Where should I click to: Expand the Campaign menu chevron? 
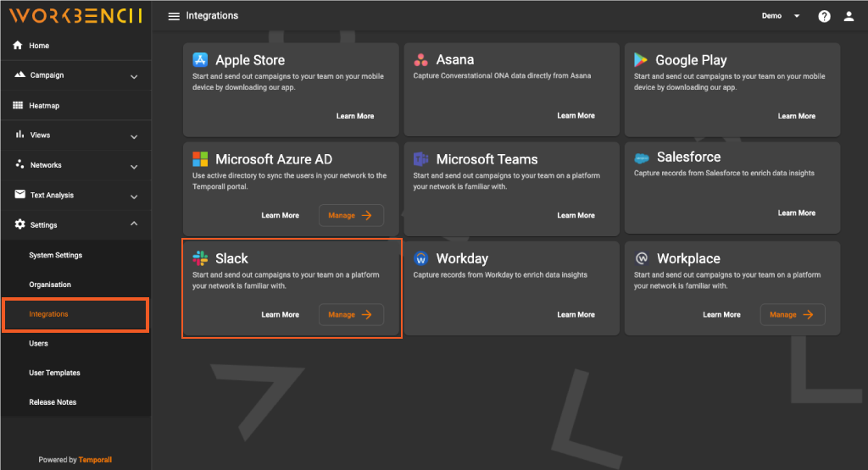[134, 76]
